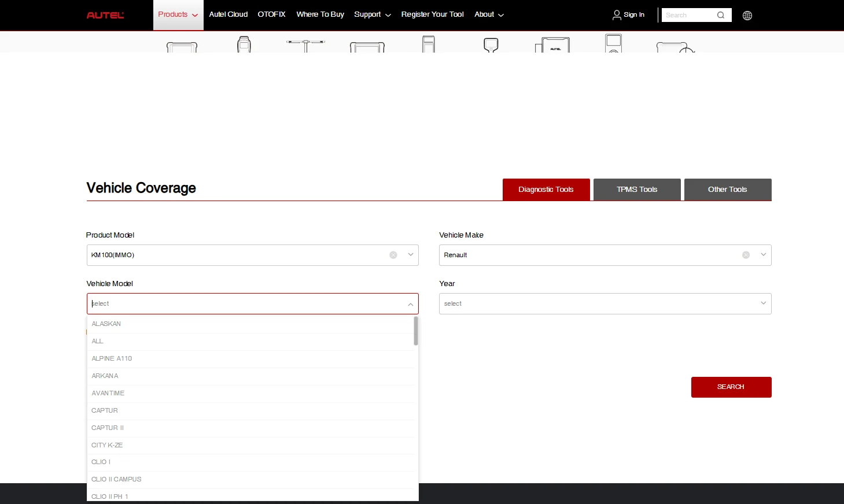Choose ARKANA in the model list

click(251, 376)
